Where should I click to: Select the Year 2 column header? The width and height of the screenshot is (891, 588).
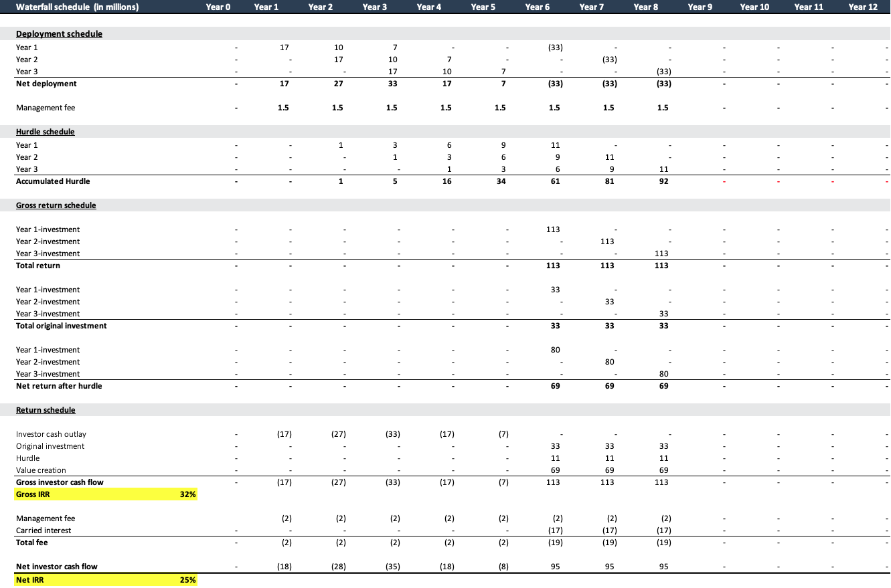(321, 7)
